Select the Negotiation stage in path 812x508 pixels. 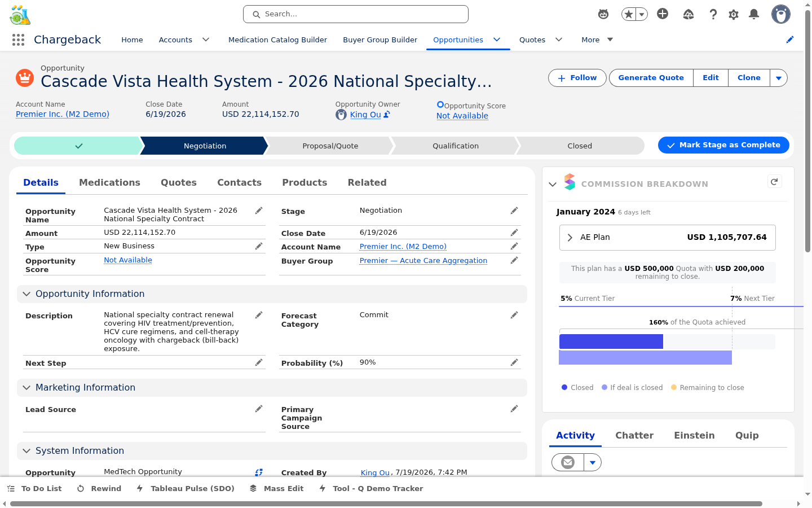tap(205, 146)
